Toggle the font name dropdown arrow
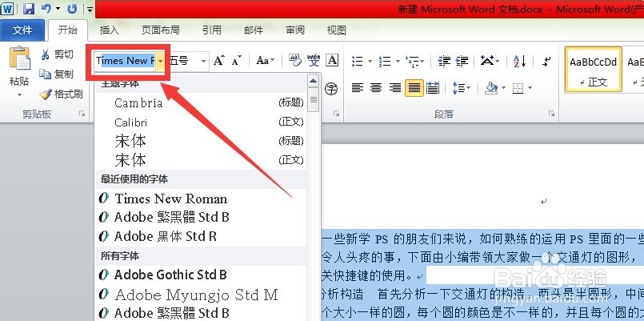The width and height of the screenshot is (644, 321). (x=160, y=61)
